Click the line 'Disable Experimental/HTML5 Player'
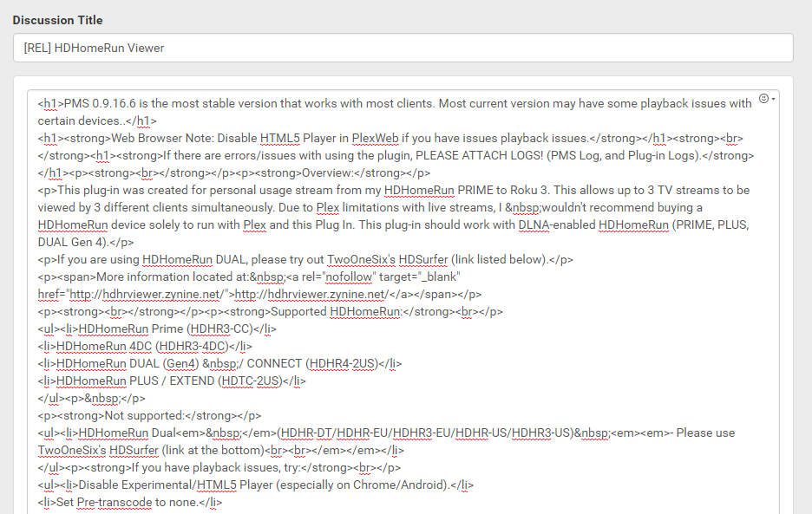 [256, 485]
